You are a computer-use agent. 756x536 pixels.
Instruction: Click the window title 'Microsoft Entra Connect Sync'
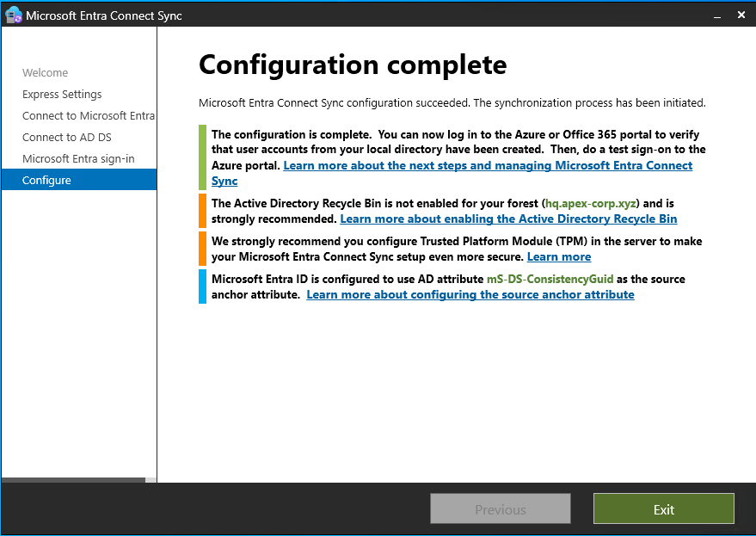(104, 16)
